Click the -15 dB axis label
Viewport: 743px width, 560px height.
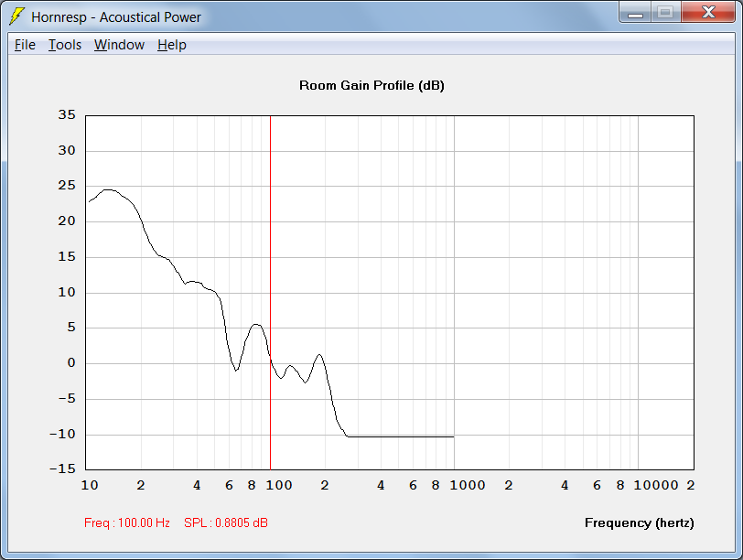coord(62,468)
